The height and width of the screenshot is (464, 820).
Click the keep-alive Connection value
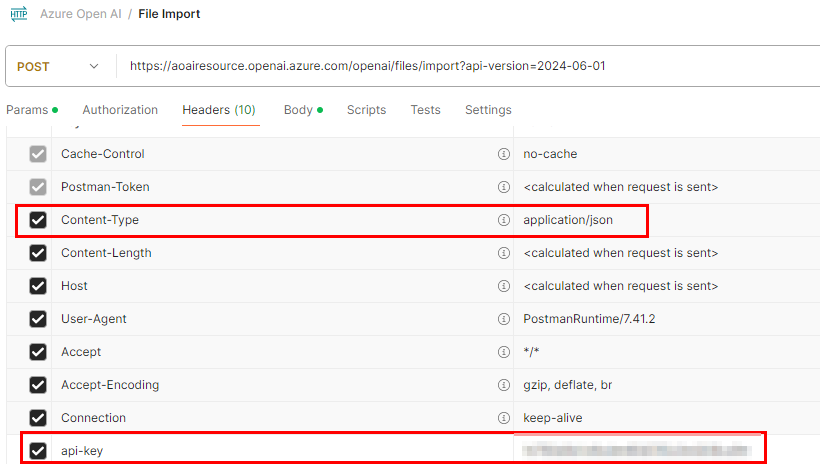click(553, 417)
